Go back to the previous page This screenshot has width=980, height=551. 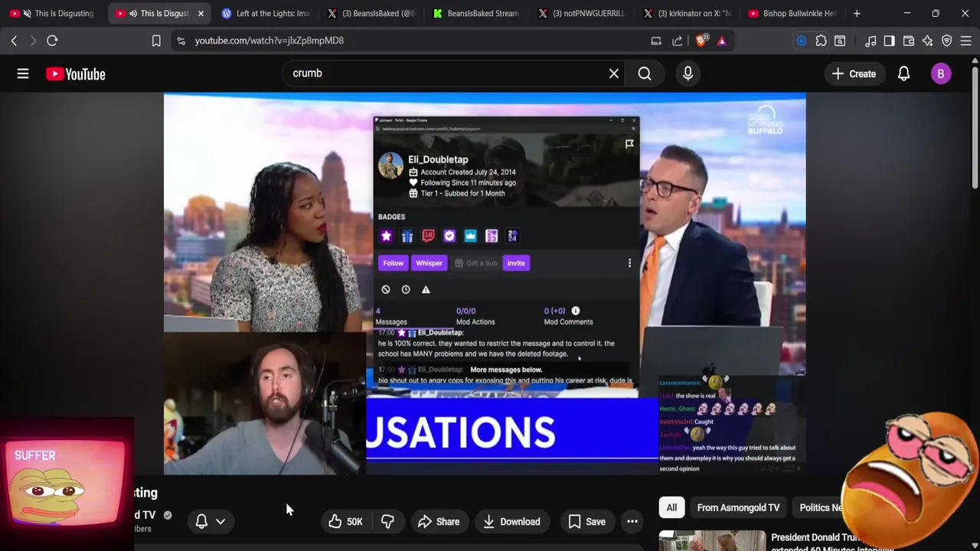click(14, 41)
